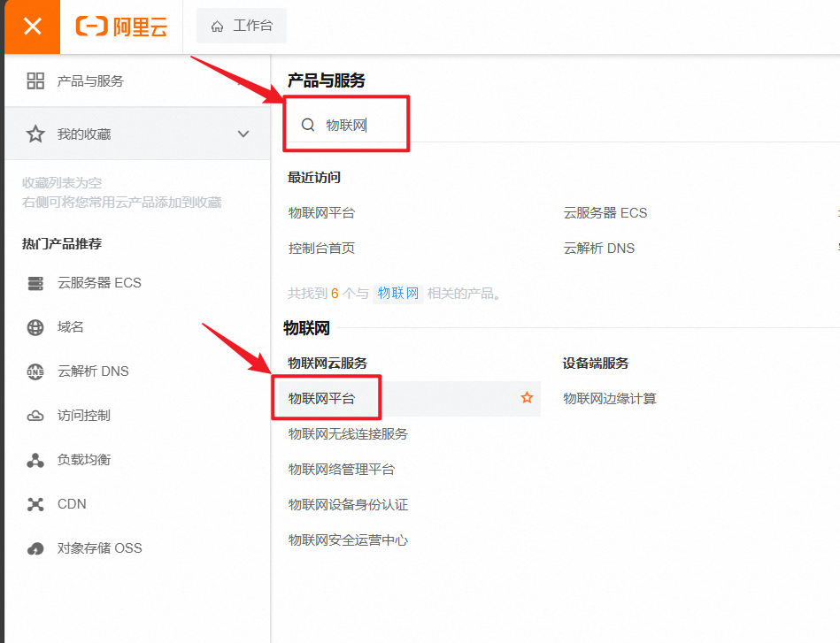This screenshot has width=840, height=643.
Task: Click the 负载均衡 load balancer icon
Action: [35, 461]
